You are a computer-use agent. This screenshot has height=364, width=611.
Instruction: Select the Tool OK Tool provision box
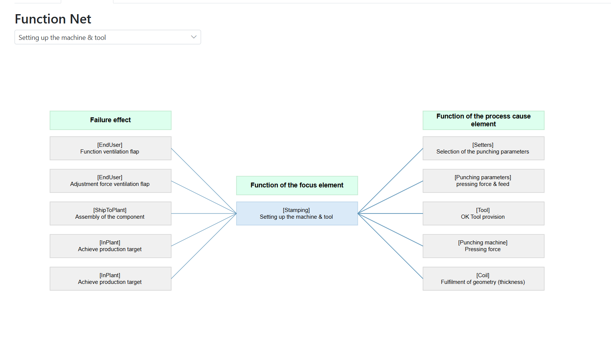click(483, 213)
